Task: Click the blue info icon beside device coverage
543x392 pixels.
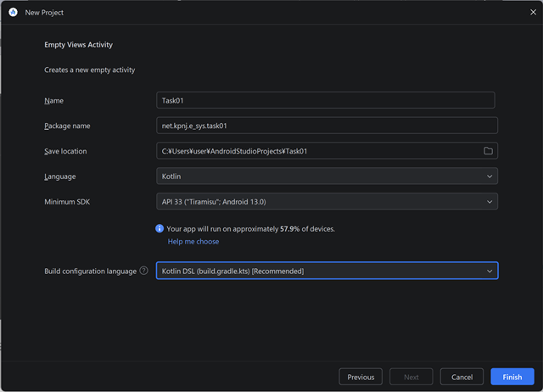Action: (x=160, y=229)
